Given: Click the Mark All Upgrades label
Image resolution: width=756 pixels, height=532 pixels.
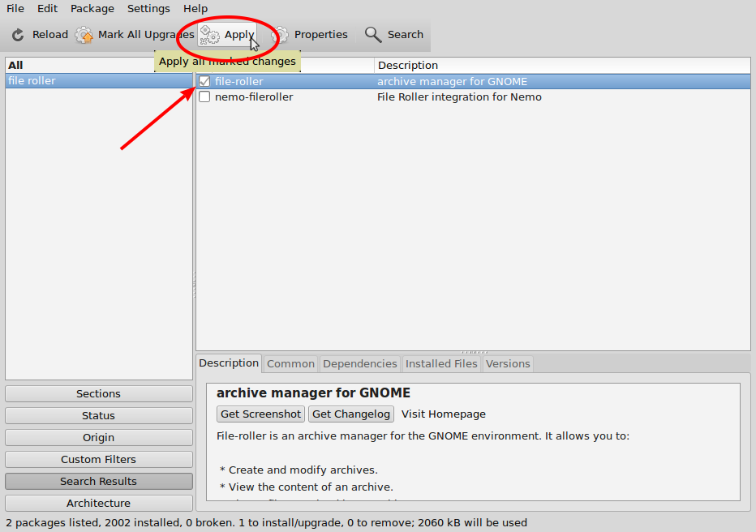Looking at the screenshot, I should click(x=146, y=35).
